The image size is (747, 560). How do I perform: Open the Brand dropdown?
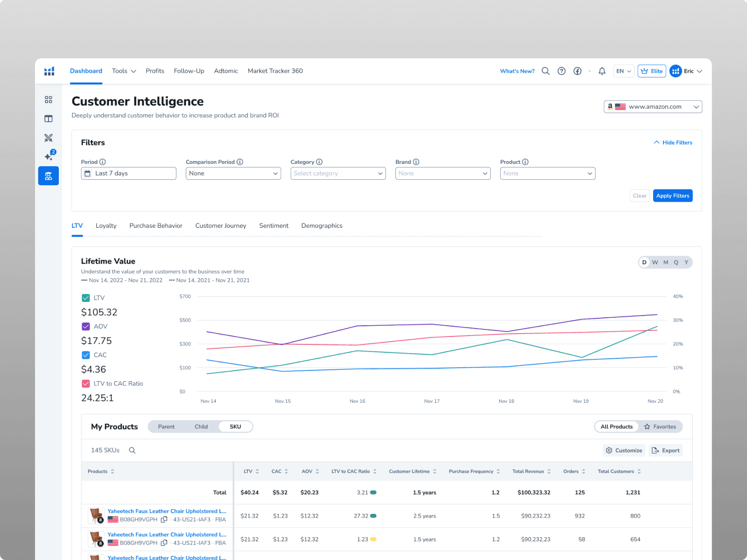click(x=443, y=173)
